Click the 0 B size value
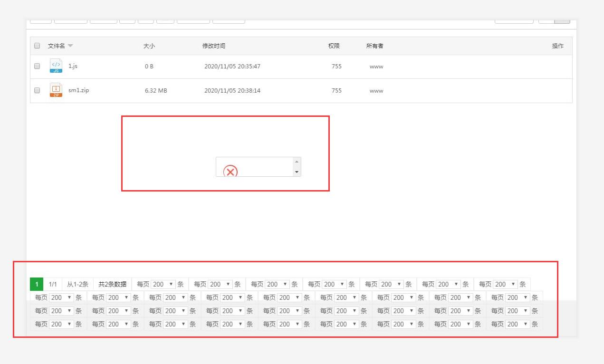 pos(149,67)
